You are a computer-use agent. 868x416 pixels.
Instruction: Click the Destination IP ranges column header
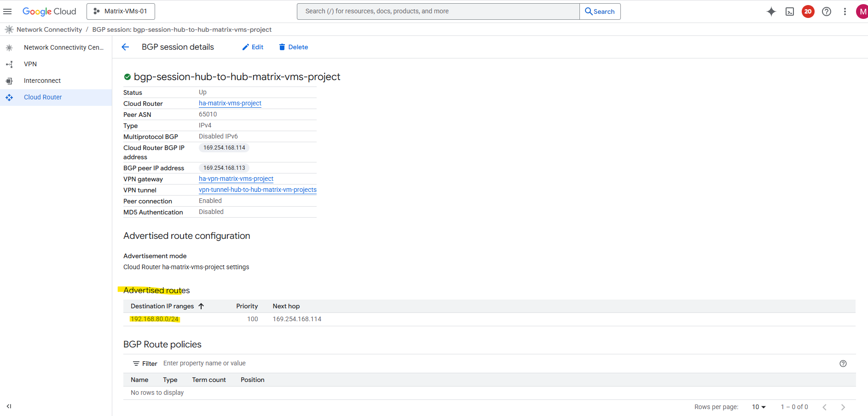162,306
